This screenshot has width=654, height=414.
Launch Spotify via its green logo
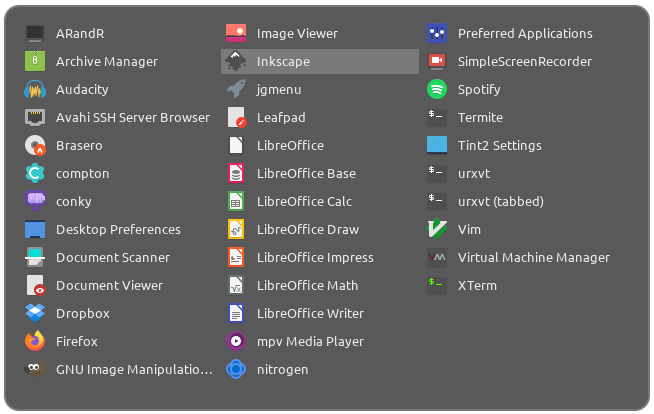tap(437, 89)
